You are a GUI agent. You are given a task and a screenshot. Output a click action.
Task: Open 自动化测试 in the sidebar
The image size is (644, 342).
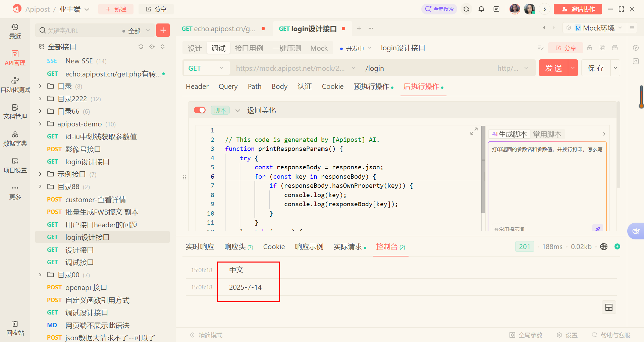(15, 85)
